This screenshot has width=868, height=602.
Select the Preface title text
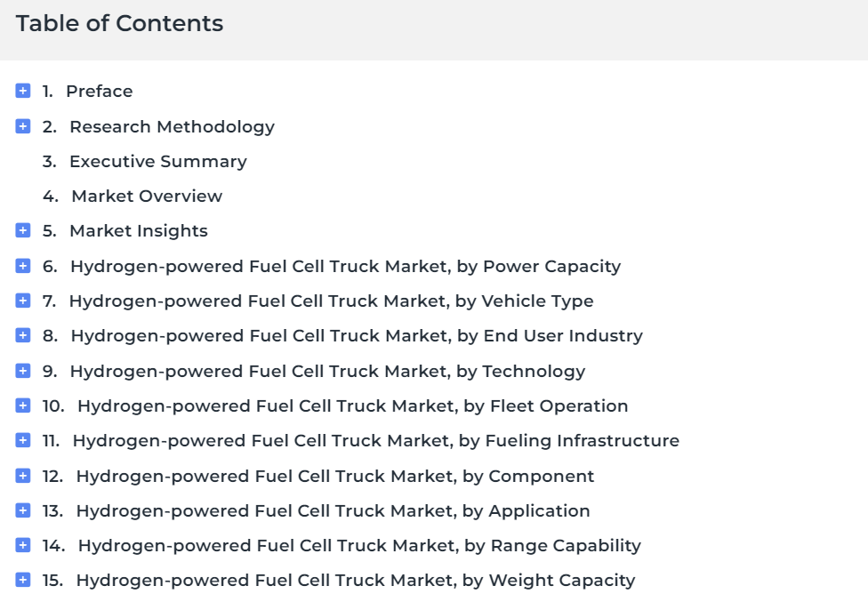[100, 92]
